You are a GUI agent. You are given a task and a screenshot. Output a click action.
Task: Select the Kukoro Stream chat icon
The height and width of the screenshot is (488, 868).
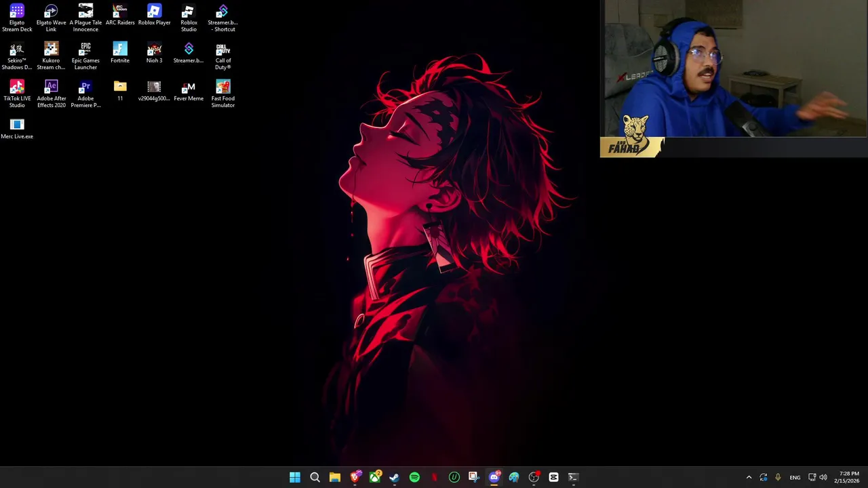coord(51,56)
